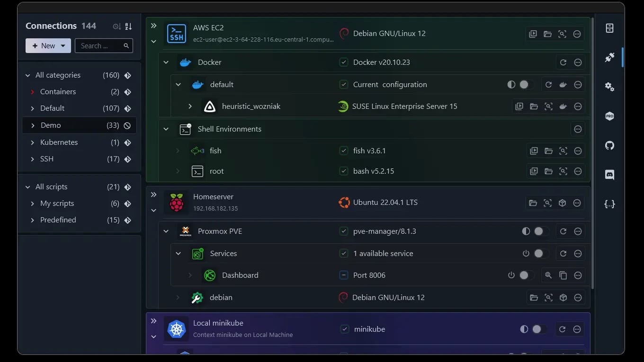Image resolution: width=644 pixels, height=362 pixels.
Task: Collapse the Docker section under AWS EC2
Action: (x=166, y=62)
